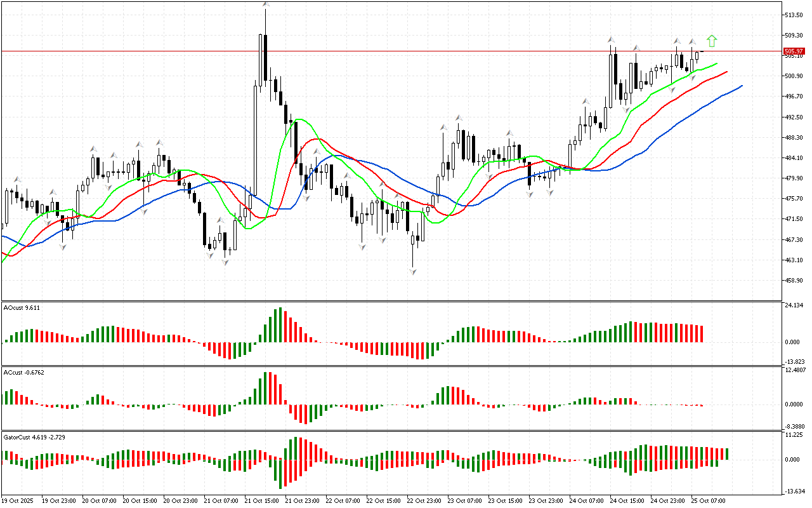The width and height of the screenshot is (812, 508).
Task: Click the 513.50 price scale value
Action: 794,15
